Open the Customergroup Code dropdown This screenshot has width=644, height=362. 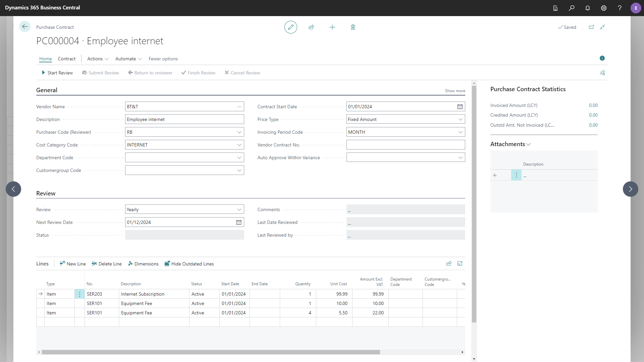click(x=239, y=170)
